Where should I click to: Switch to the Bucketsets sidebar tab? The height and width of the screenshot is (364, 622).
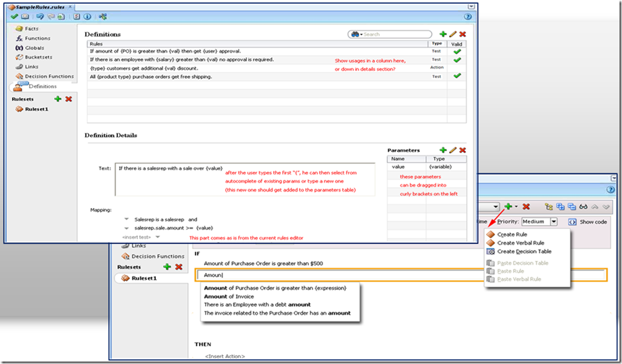click(x=39, y=57)
